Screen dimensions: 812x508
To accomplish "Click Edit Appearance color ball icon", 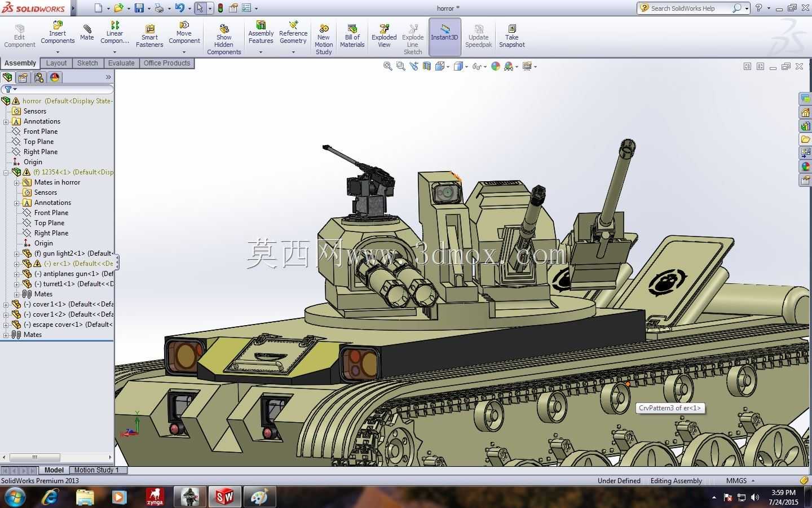I will [496, 66].
